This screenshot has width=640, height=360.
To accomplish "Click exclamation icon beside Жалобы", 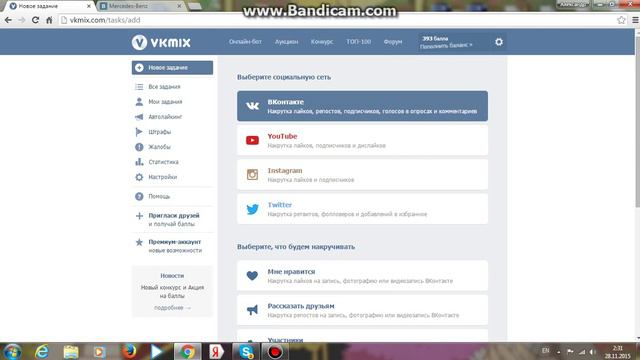I will [139, 147].
